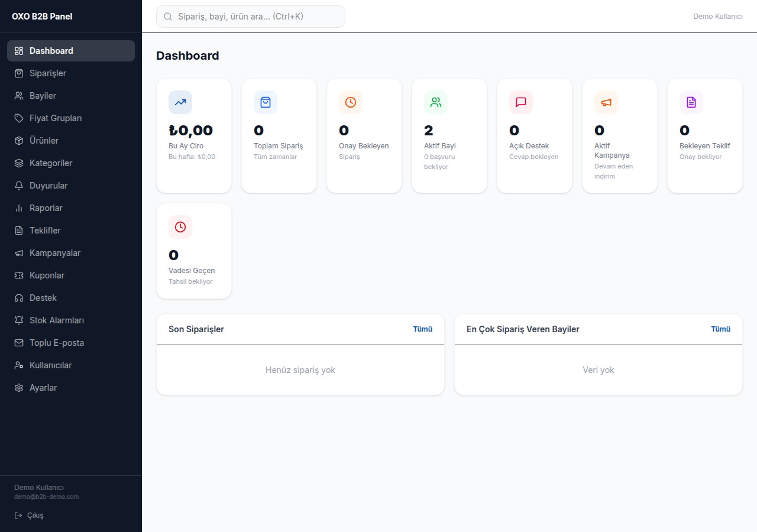Click the Aktif Bayi count 2
757x532 pixels.
429,131
